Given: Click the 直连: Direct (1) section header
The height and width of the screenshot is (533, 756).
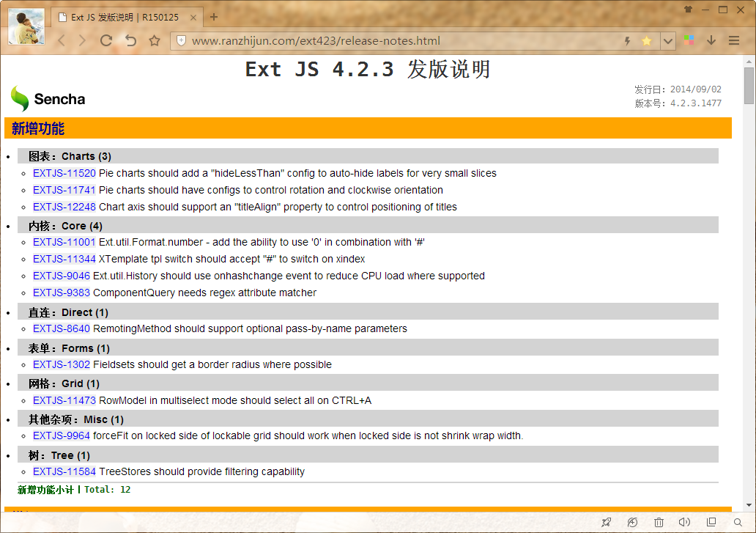Looking at the screenshot, I should click(368, 312).
